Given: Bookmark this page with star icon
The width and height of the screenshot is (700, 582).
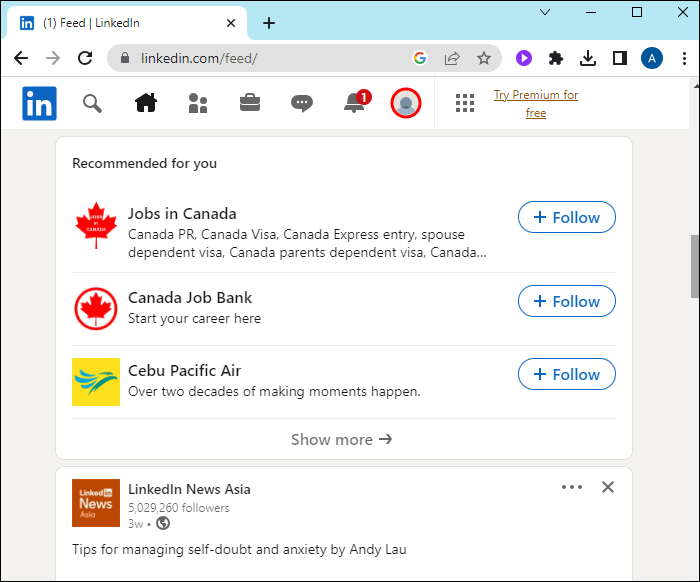Looking at the screenshot, I should coord(484,58).
